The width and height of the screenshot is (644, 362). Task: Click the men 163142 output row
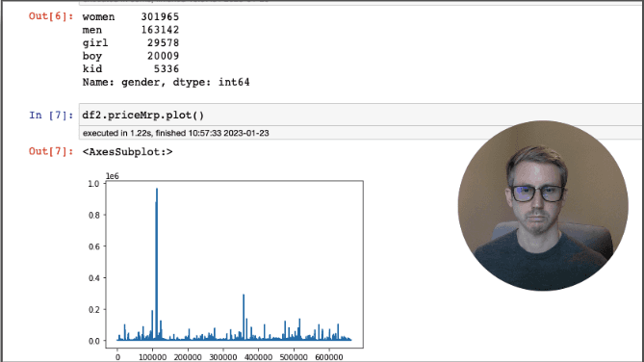[x=131, y=30]
